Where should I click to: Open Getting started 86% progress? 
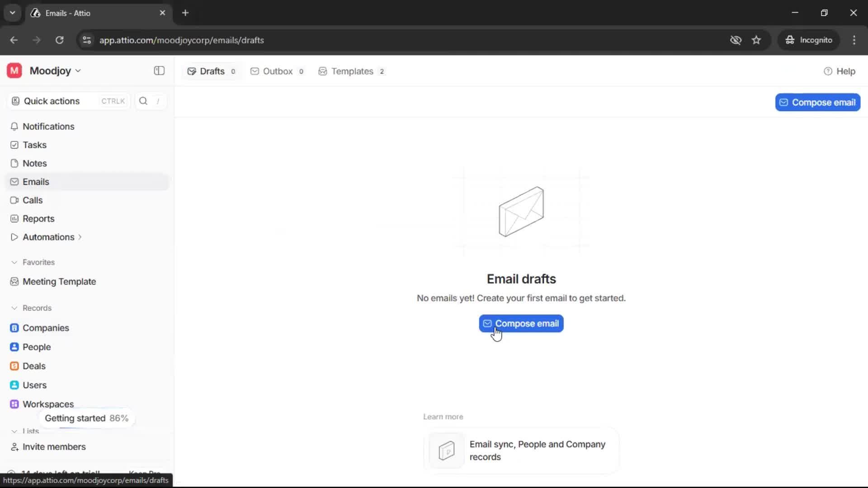(x=86, y=418)
